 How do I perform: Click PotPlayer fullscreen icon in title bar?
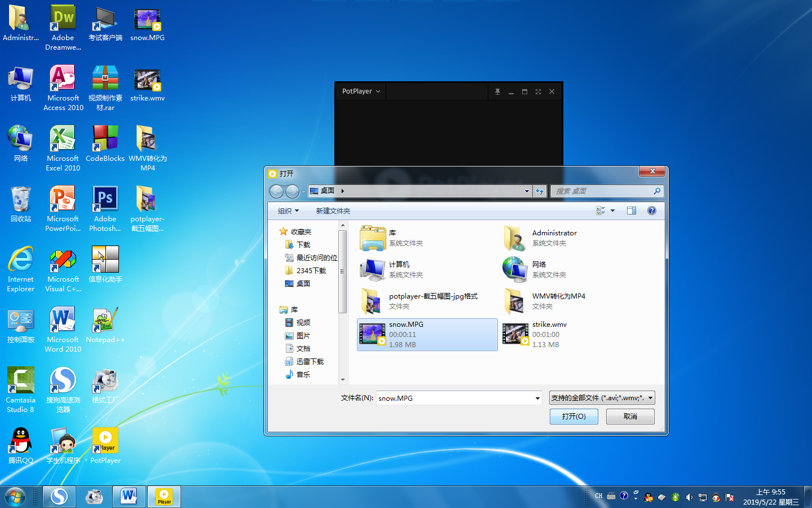click(x=538, y=91)
